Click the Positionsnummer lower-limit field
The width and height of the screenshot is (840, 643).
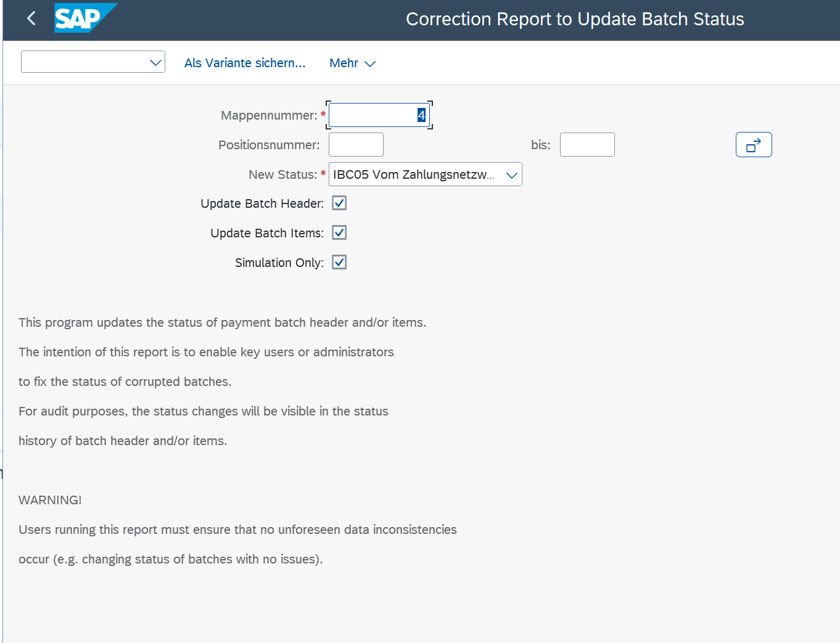(356, 145)
